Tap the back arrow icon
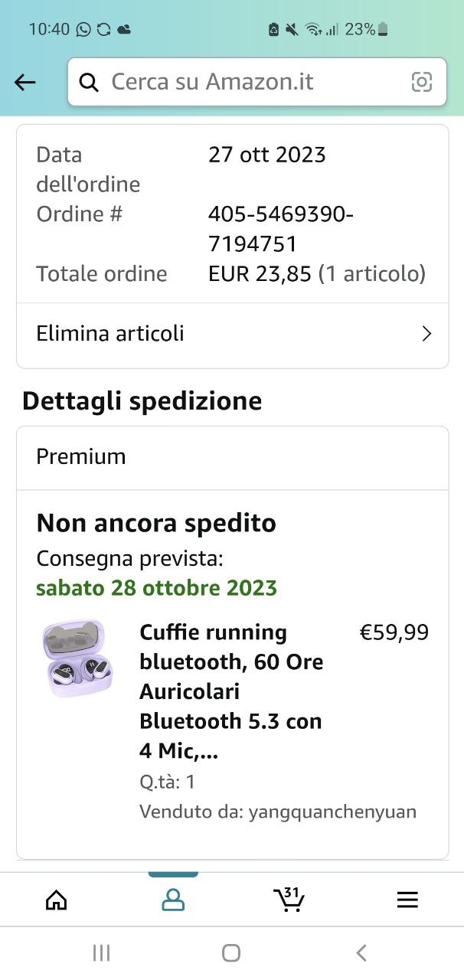 [x=25, y=83]
